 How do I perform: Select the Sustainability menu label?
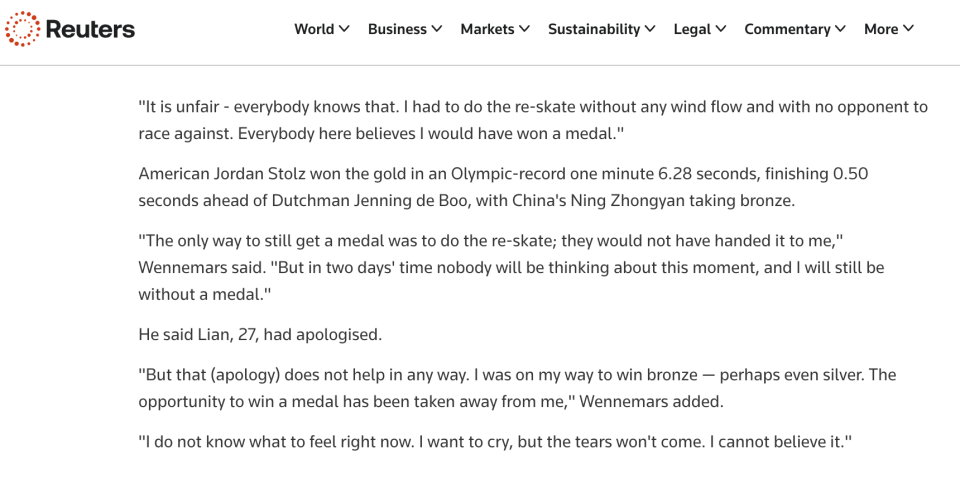point(594,29)
